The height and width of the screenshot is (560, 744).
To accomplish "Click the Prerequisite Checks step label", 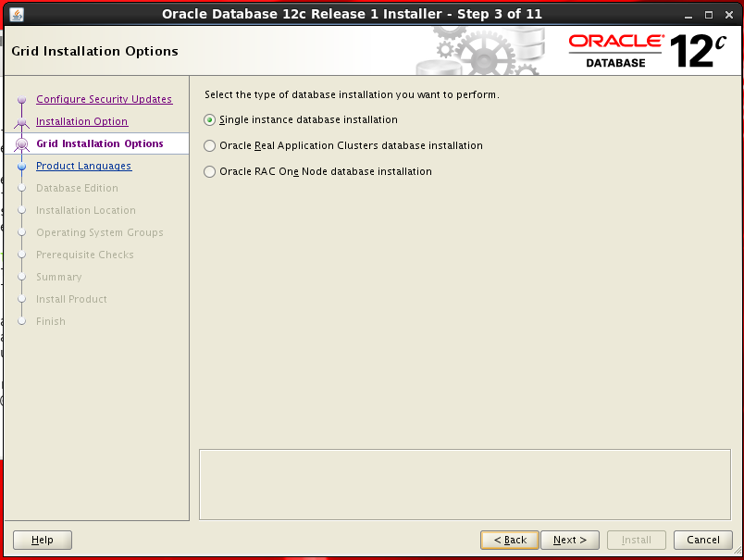I will pos(85,255).
